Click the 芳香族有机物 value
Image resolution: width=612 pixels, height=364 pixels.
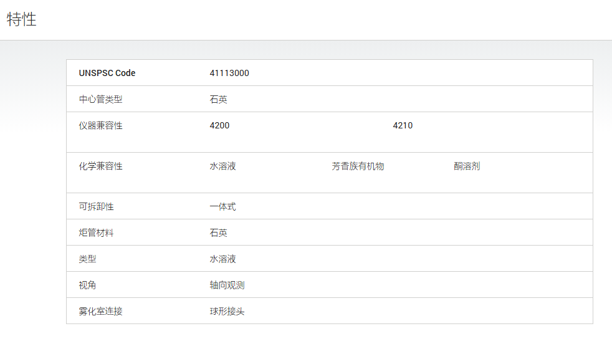pos(358,166)
